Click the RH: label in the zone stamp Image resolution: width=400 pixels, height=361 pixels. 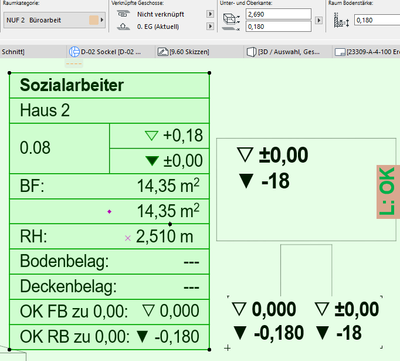coord(33,237)
